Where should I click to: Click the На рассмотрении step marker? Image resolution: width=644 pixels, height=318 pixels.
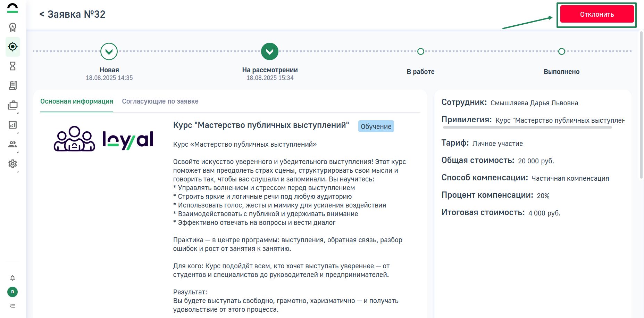pos(270,51)
